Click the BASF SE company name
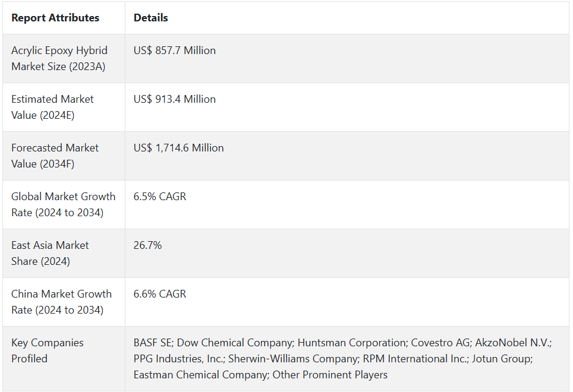This screenshot has width=573, height=392. pyautogui.click(x=153, y=343)
